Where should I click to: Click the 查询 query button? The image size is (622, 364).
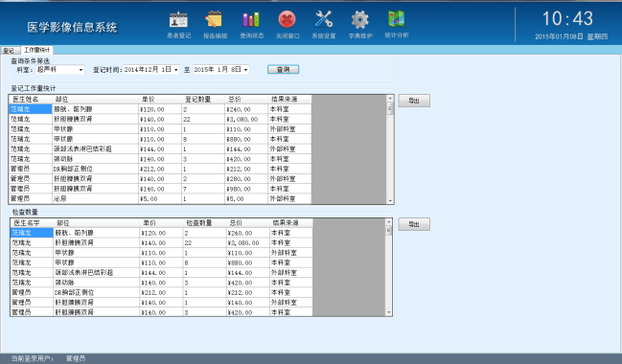tap(284, 69)
